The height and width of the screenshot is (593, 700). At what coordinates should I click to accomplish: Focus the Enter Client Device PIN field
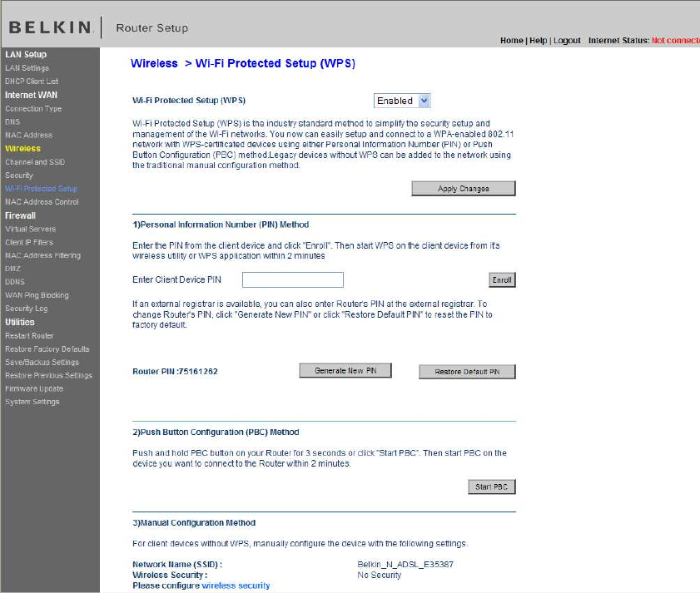point(293,279)
